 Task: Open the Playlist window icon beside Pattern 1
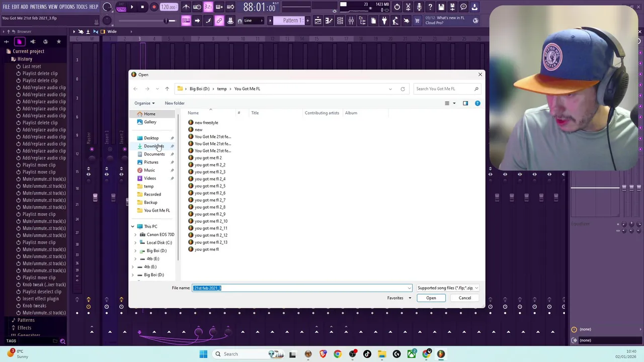318,21
